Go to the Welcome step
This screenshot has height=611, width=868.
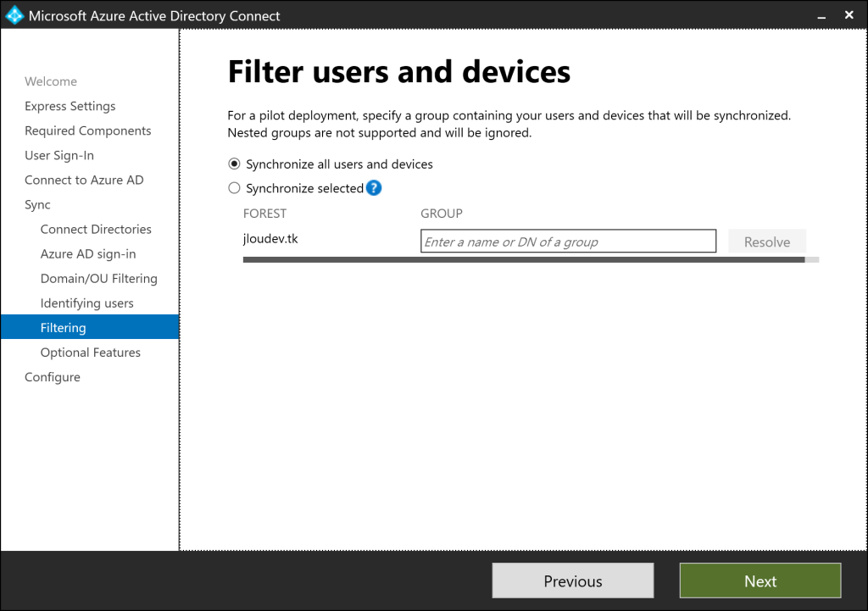click(x=51, y=81)
